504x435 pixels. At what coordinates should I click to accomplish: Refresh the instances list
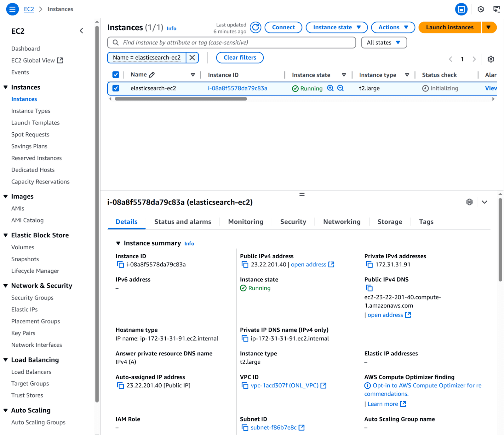255,27
